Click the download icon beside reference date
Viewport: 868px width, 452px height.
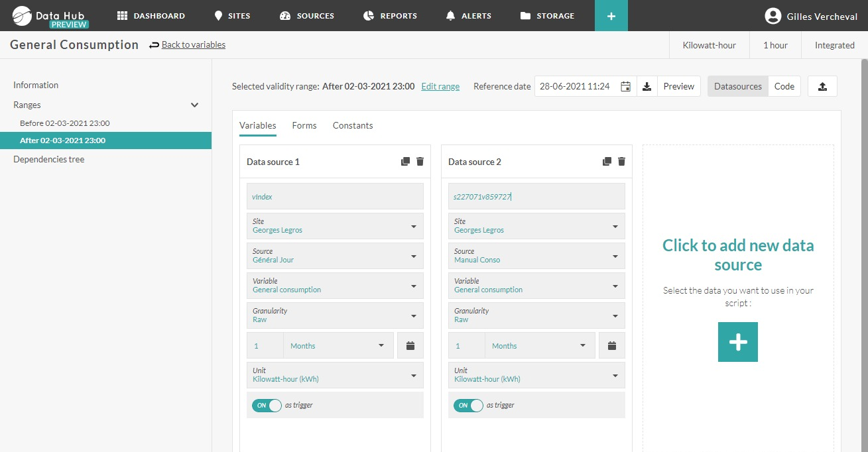click(x=647, y=87)
